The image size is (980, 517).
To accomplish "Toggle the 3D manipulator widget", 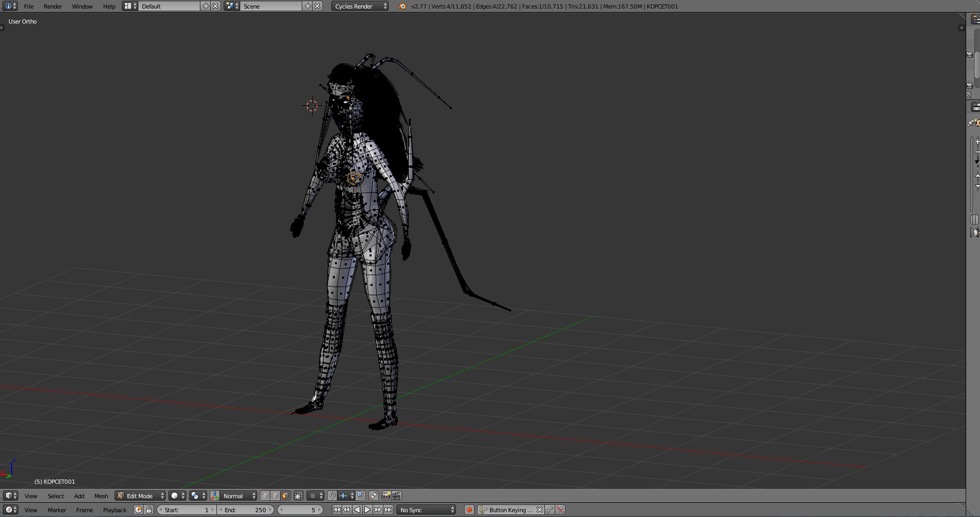I will click(215, 496).
